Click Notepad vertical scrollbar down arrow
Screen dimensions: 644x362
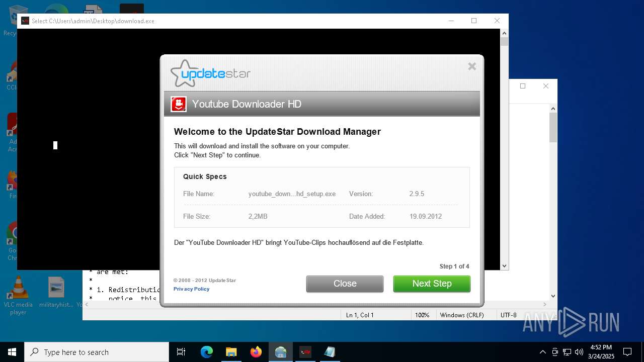pyautogui.click(x=553, y=296)
